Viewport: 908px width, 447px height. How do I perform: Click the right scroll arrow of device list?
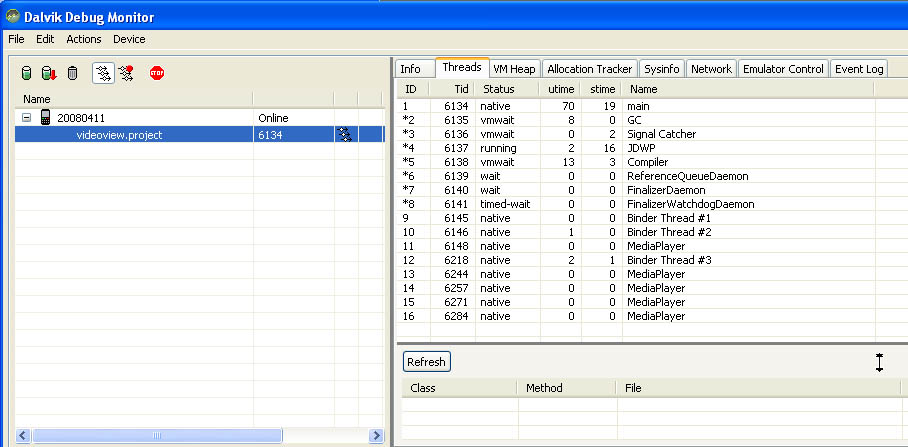click(376, 435)
